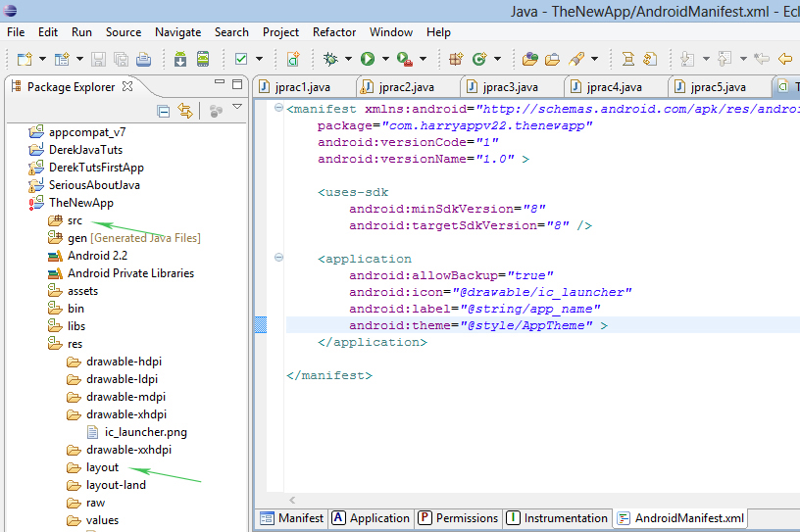Switch to the Application bottom tab

tap(371, 518)
